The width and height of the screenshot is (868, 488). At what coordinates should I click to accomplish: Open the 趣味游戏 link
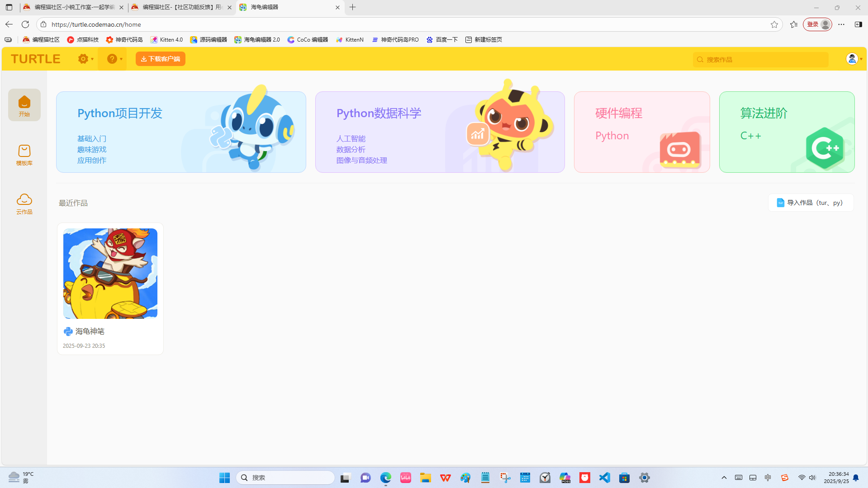92,150
